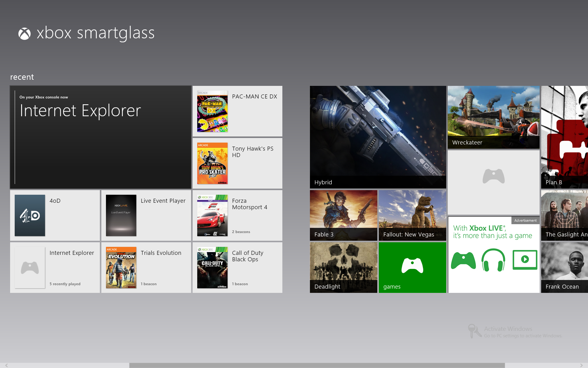Screen dimensions: 588x368
Task: Select the Tony Hawk's PS HD title
Action: (x=253, y=152)
